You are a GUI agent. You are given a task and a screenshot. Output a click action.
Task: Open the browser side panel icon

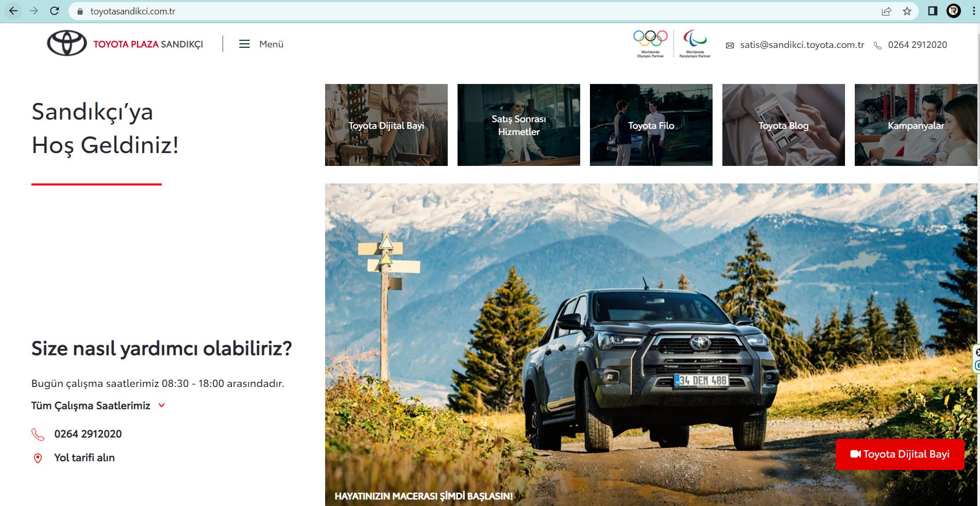933,11
